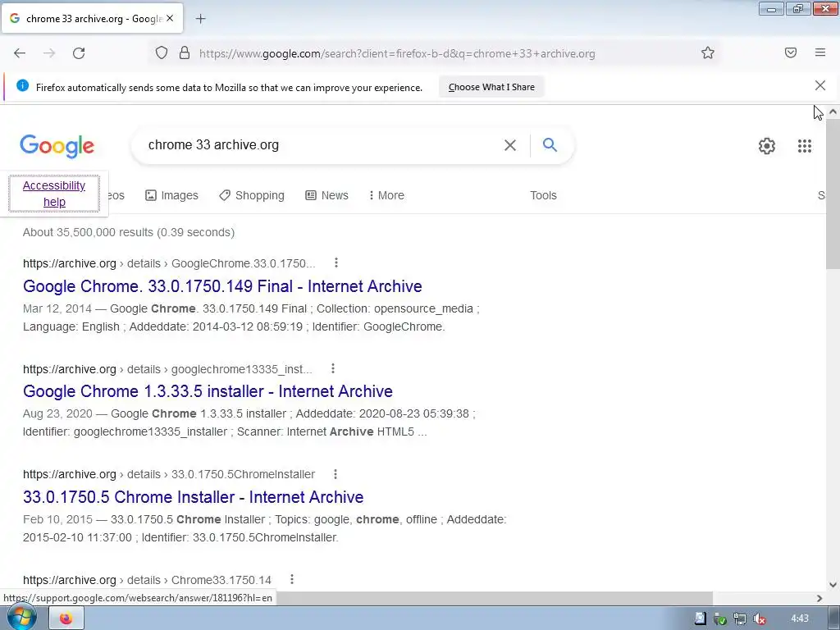Open tracking protection shield icon
This screenshot has width=840, height=630.
pos(162,53)
